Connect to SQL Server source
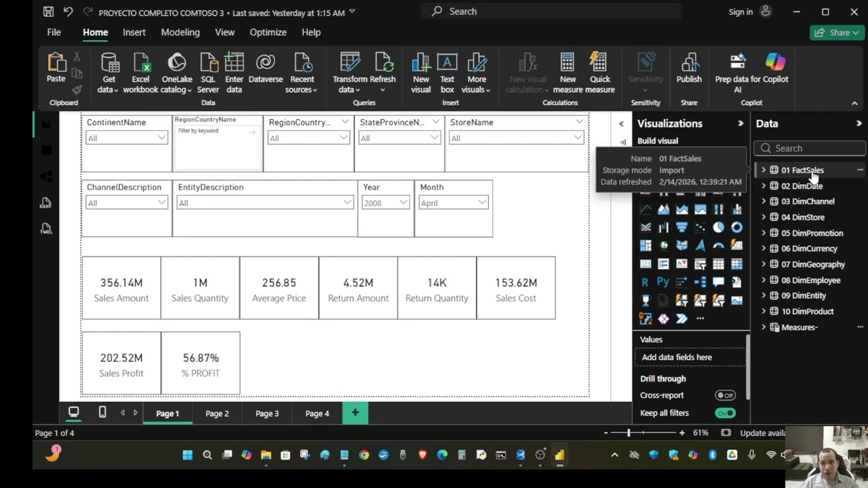 coord(208,73)
